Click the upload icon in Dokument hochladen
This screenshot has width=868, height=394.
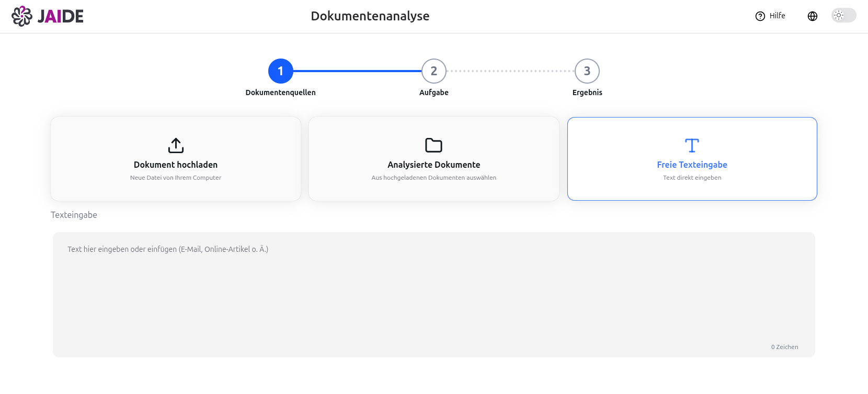pyautogui.click(x=176, y=145)
